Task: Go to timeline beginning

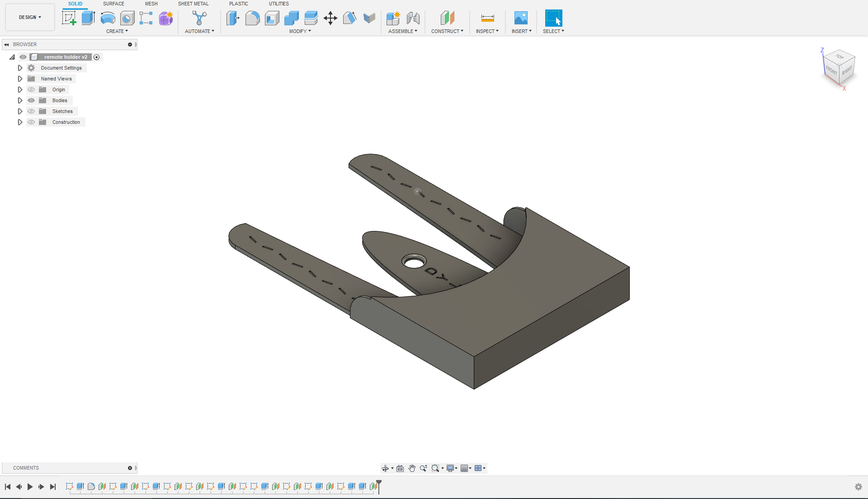Action: (8, 487)
